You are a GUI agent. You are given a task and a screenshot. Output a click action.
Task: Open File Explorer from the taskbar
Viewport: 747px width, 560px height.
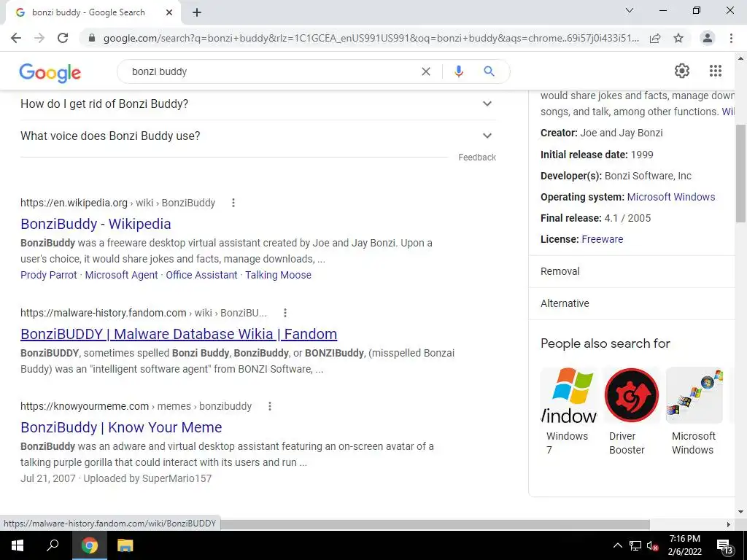(125, 545)
